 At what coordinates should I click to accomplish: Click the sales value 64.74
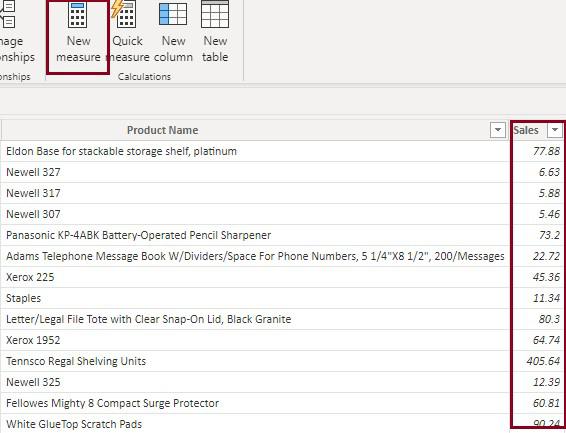[x=546, y=340]
